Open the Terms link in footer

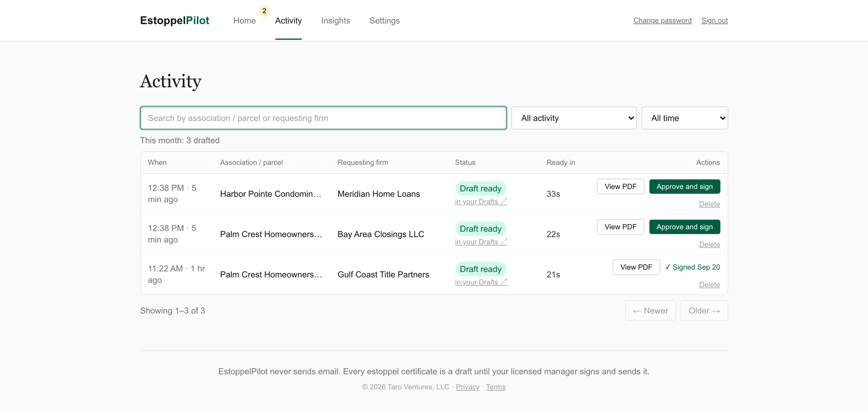496,387
